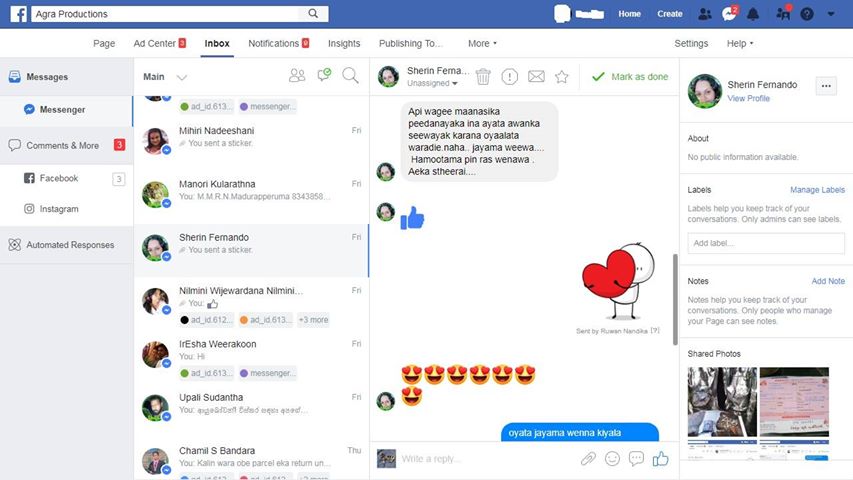The width and height of the screenshot is (853, 480).
Task: Expand the More menu dropdown
Action: click(x=482, y=44)
